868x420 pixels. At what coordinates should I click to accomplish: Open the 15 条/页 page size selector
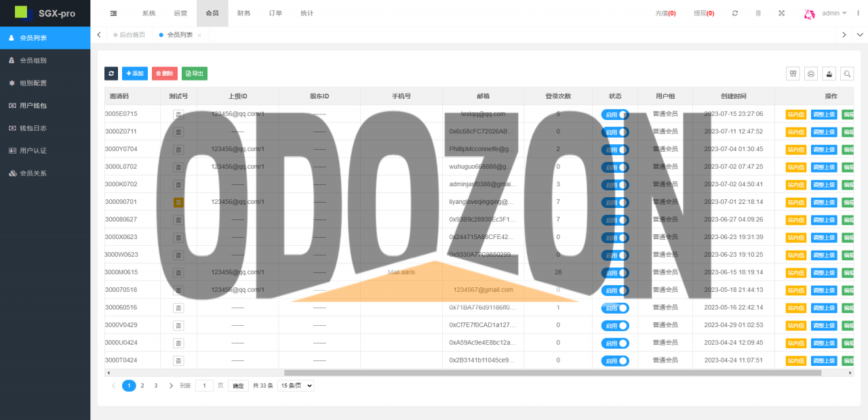pyautogui.click(x=296, y=385)
